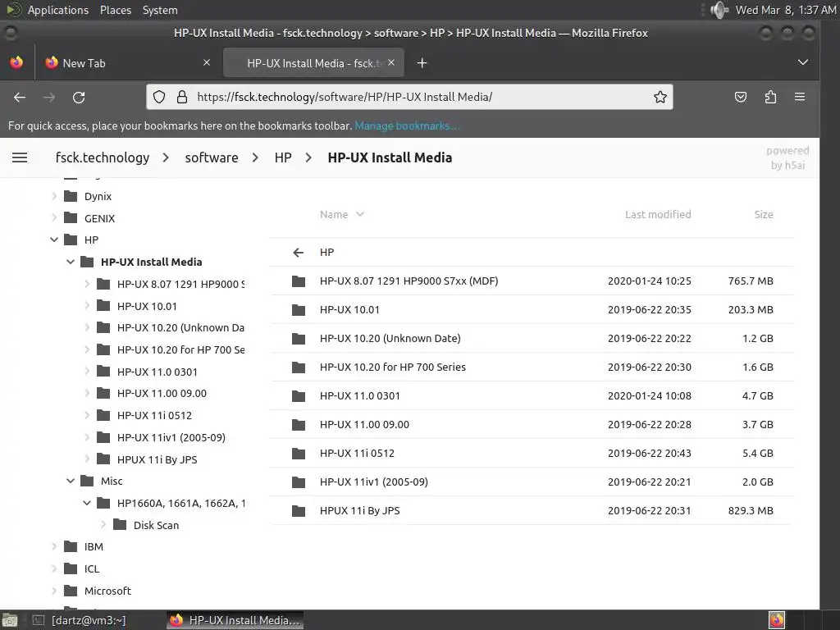
Task: Open the Extensions puzzle icon
Action: pyautogui.click(x=770, y=97)
